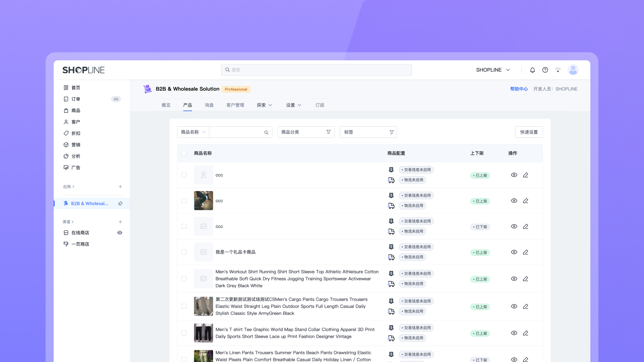Tick the select-all checkbox in table header
644x362 pixels.
pyautogui.click(x=184, y=153)
